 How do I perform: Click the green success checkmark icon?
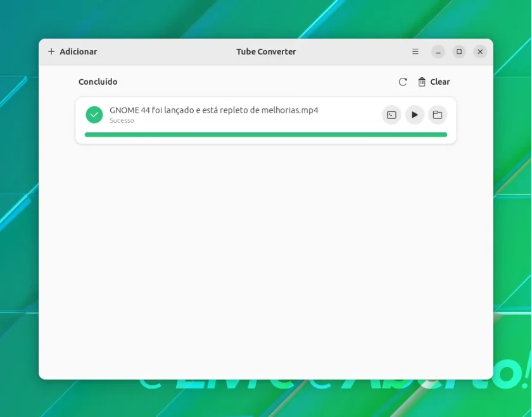coord(94,115)
